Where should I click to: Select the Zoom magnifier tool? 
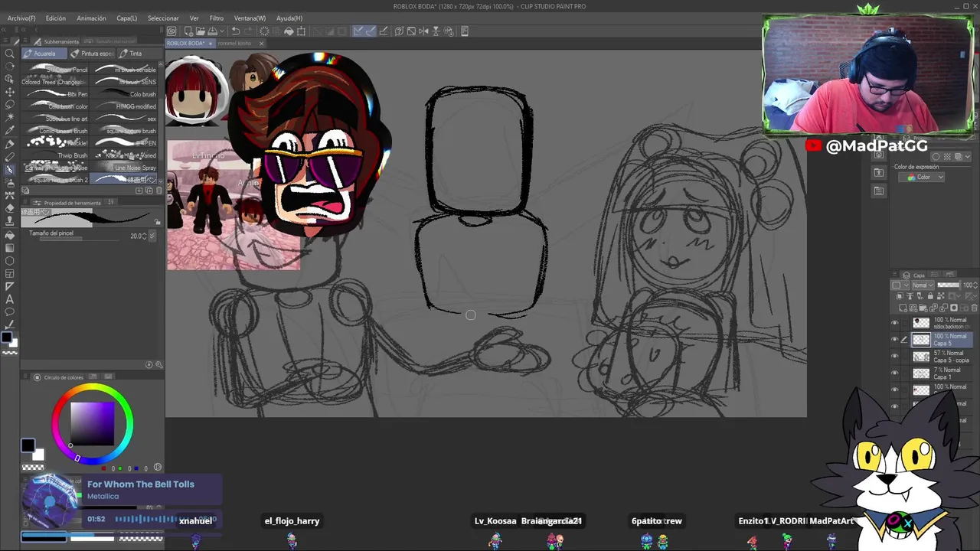click(x=10, y=54)
